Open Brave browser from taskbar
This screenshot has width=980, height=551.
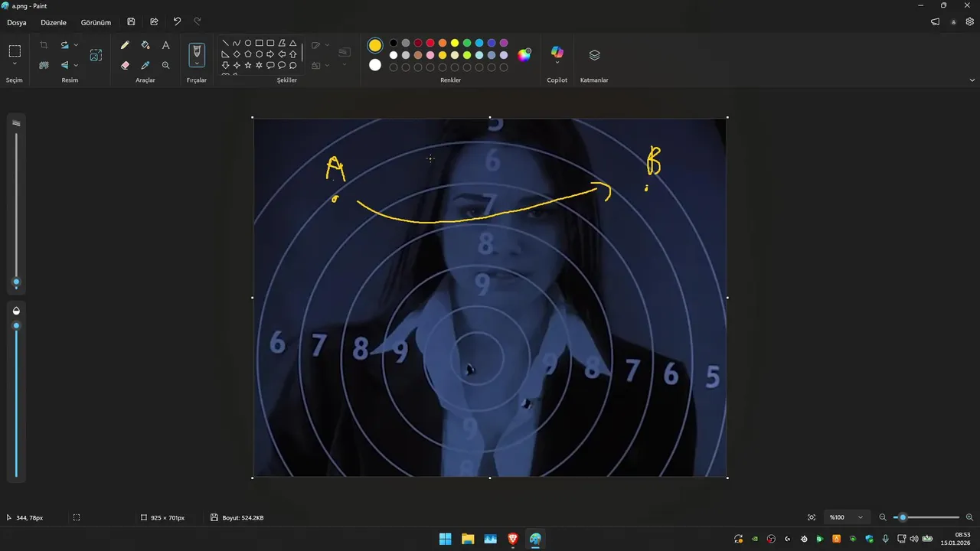pyautogui.click(x=513, y=539)
